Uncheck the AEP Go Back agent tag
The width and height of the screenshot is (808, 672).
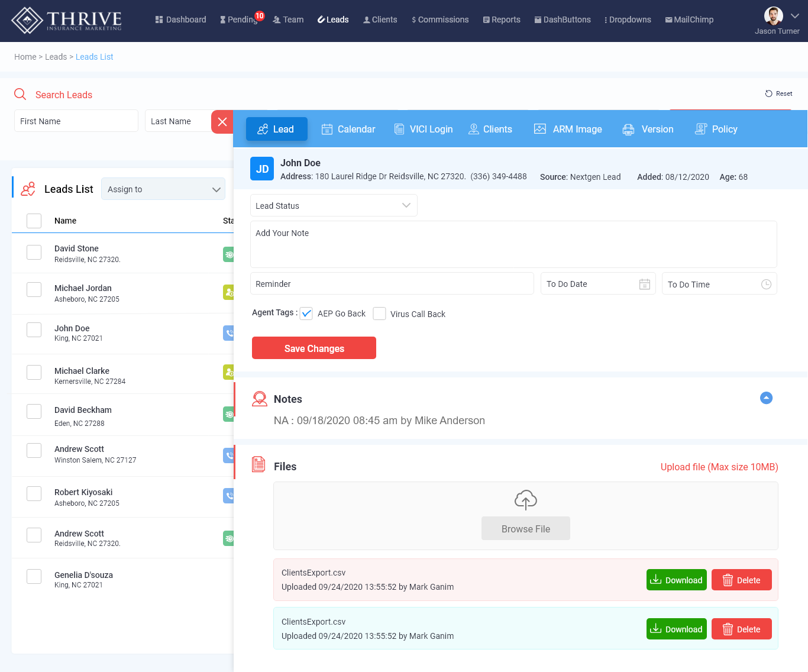[306, 314]
